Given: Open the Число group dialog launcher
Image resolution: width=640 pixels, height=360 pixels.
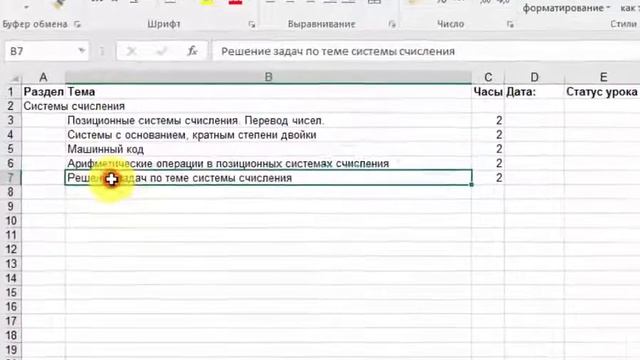Looking at the screenshot, I should pyautogui.click(x=510, y=24).
